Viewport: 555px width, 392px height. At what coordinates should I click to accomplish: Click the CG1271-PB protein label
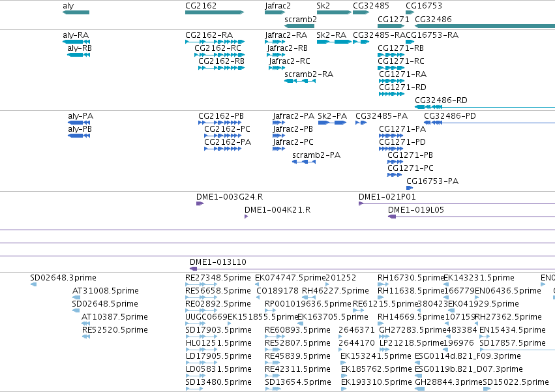coord(410,155)
